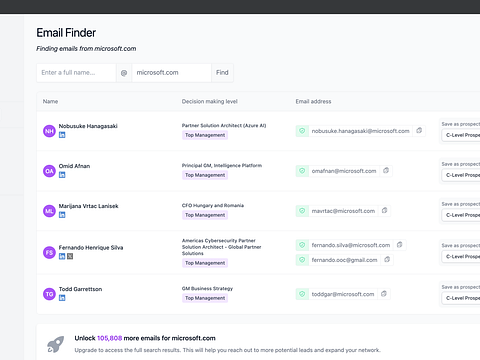480x360 pixels.
Task: Copy the fernando.ooc@gmail.com address
Action: point(387,260)
